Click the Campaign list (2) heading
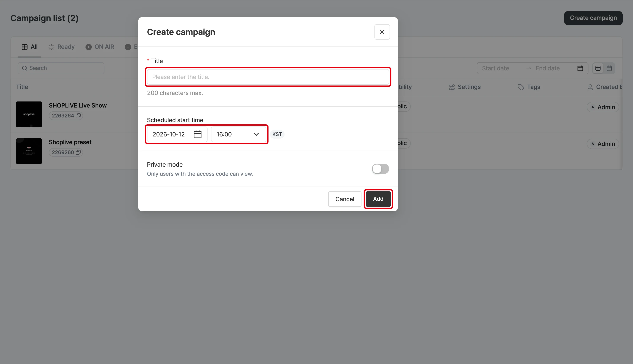 tap(44, 18)
